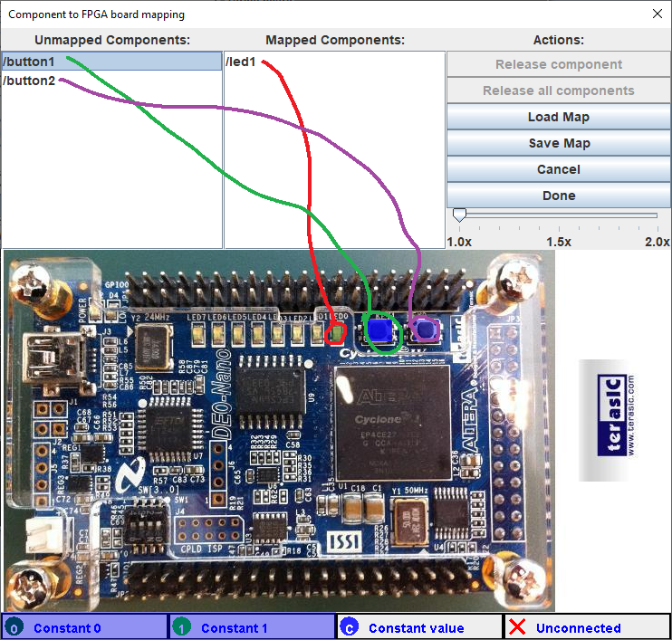Click the zoom slider thumb
This screenshot has height=640, width=672.
coord(459,215)
